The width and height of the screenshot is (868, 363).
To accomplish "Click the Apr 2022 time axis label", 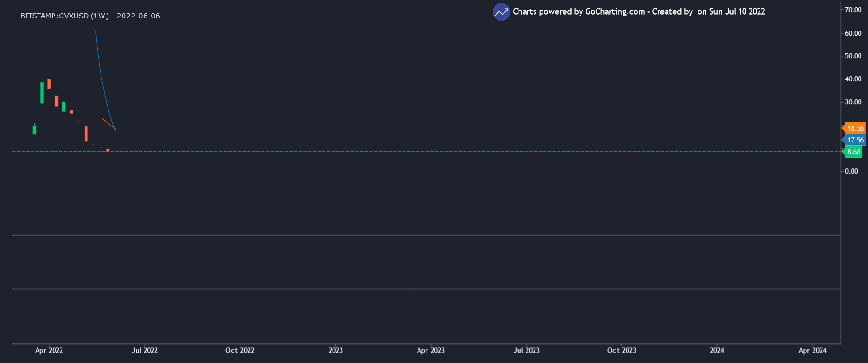I will [x=49, y=350].
